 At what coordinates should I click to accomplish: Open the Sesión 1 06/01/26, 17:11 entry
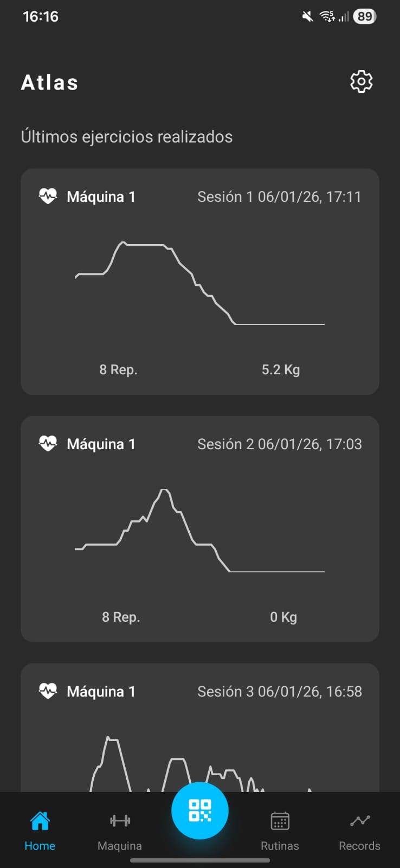click(x=279, y=196)
